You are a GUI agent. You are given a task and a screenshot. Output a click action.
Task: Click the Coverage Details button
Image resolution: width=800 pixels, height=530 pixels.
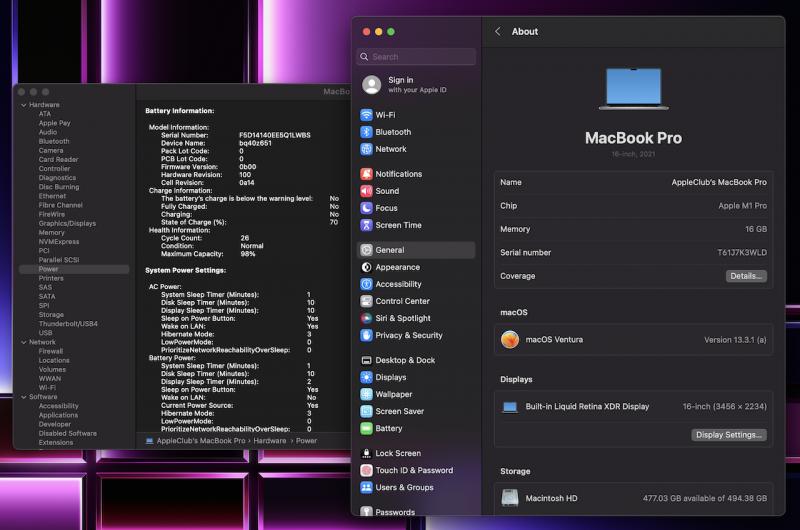[746, 276]
